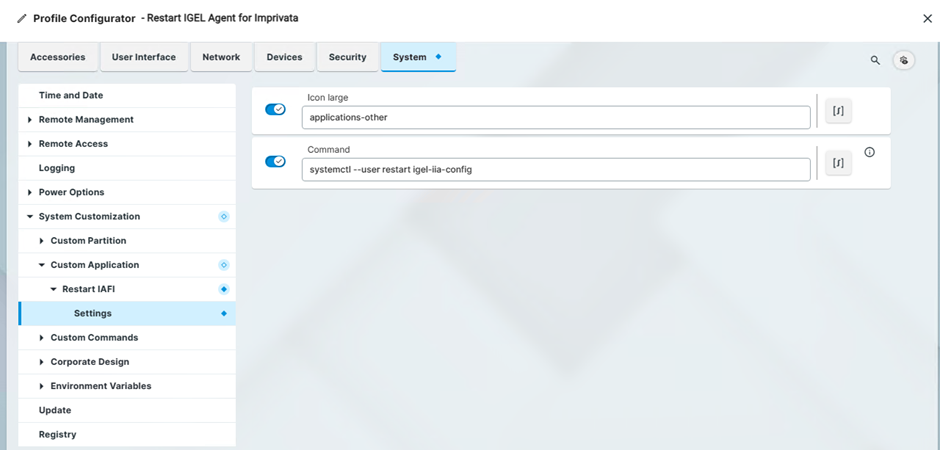Collapse the Custom Application node
The height and width of the screenshot is (450, 940).
tap(42, 265)
